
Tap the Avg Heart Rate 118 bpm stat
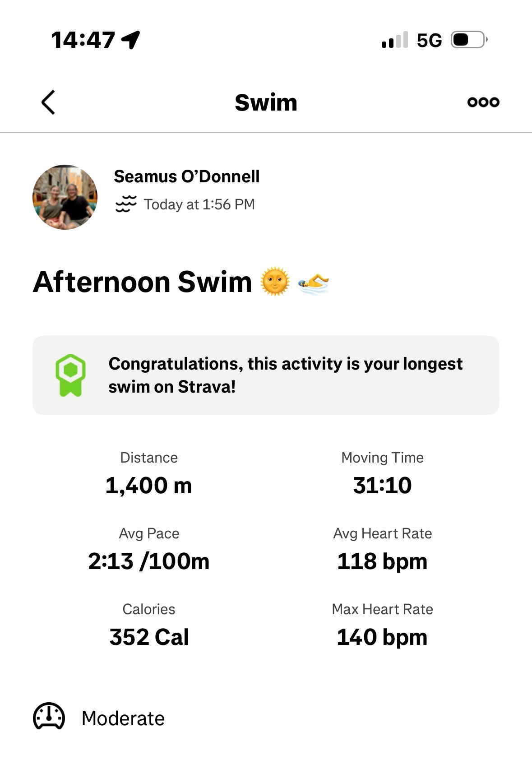(x=382, y=561)
